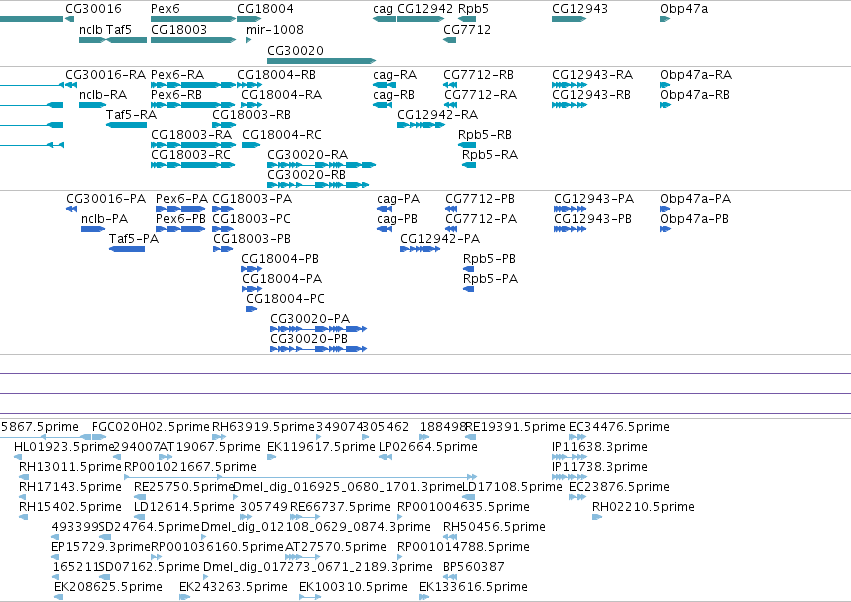This screenshot has height=602, width=851.
Task: Select the HL01923.5prime EST label
Action: 63,447
